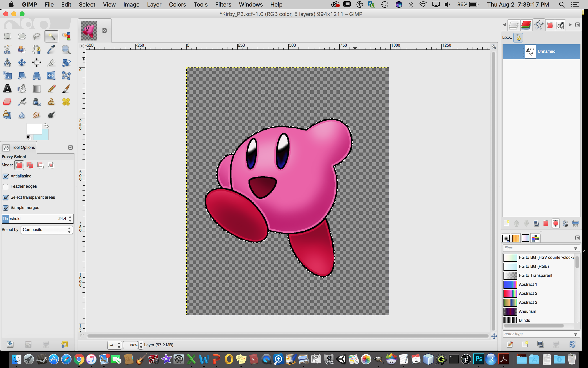Screen dimensions: 588x368
Task: Select the Zoom magnifier tool
Action: (66, 49)
